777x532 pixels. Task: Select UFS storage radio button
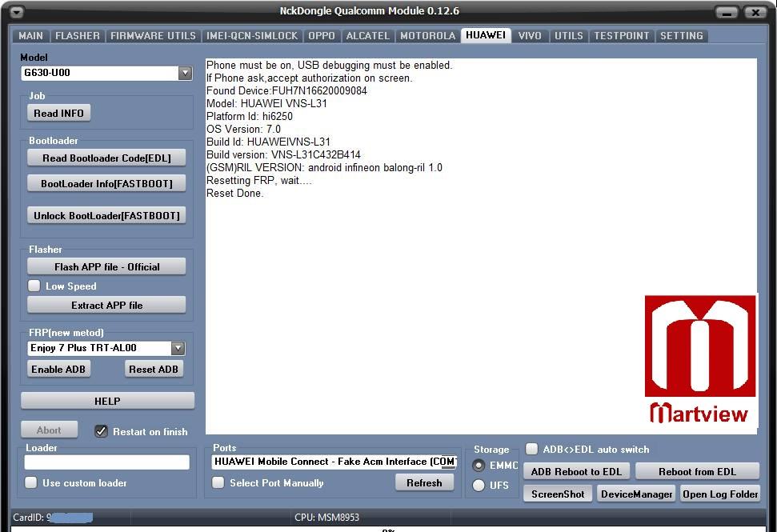479,486
